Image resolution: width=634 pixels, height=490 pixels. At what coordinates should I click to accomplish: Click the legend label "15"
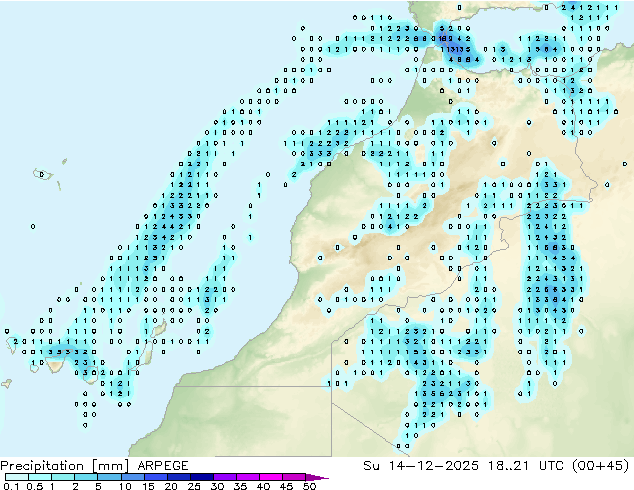[x=148, y=486]
